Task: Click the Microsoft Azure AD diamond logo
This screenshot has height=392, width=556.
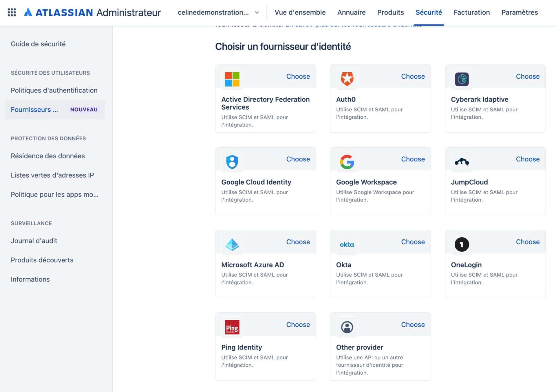Action: (x=232, y=244)
